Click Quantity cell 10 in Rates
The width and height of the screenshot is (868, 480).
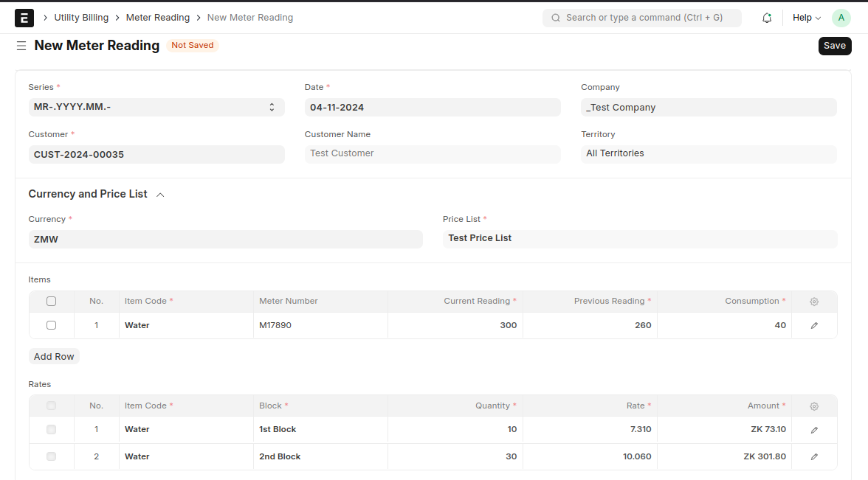pyautogui.click(x=455, y=430)
